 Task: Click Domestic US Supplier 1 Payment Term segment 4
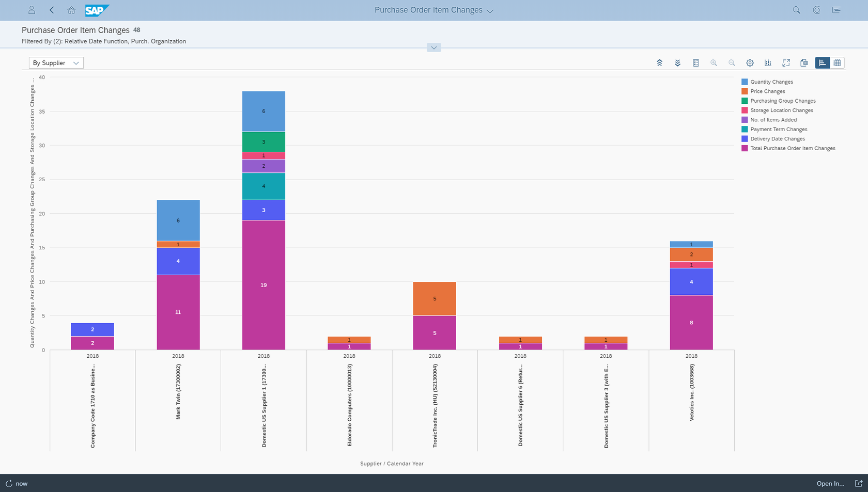(263, 186)
